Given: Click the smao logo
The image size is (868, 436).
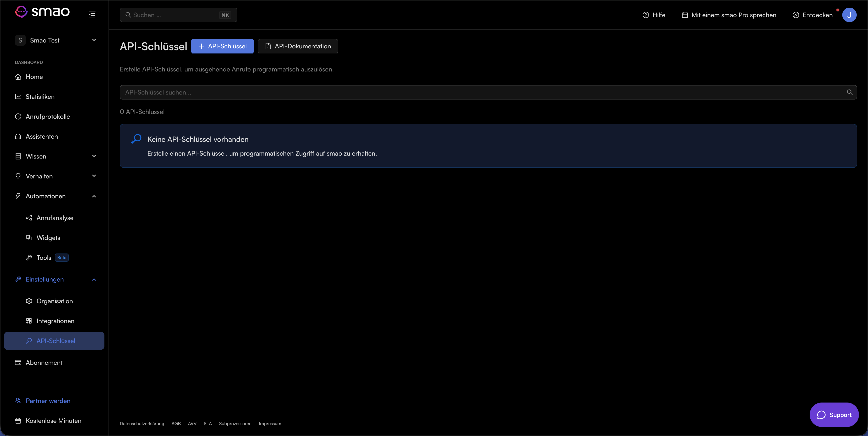Looking at the screenshot, I should [42, 12].
